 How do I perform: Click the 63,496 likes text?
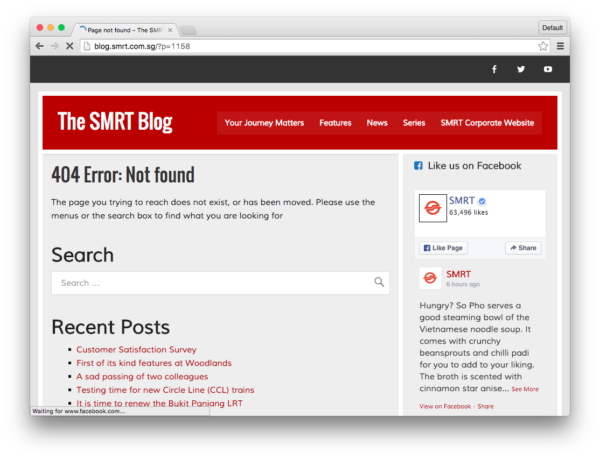[468, 212]
